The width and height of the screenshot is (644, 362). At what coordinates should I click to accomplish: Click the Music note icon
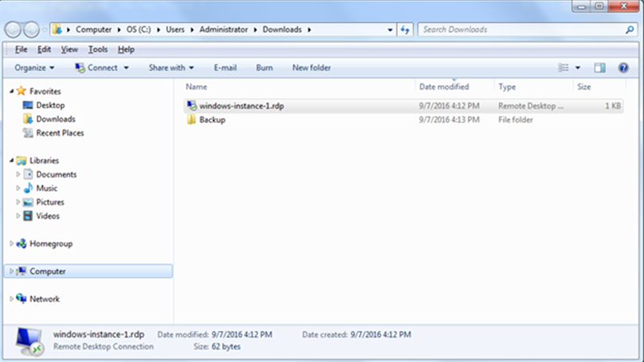coord(28,188)
